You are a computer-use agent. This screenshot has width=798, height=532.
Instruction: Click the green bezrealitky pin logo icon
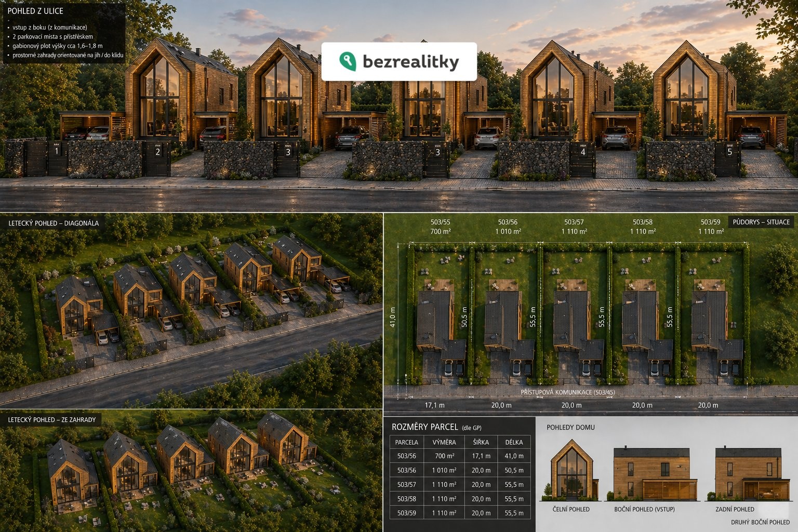pyautogui.click(x=348, y=61)
